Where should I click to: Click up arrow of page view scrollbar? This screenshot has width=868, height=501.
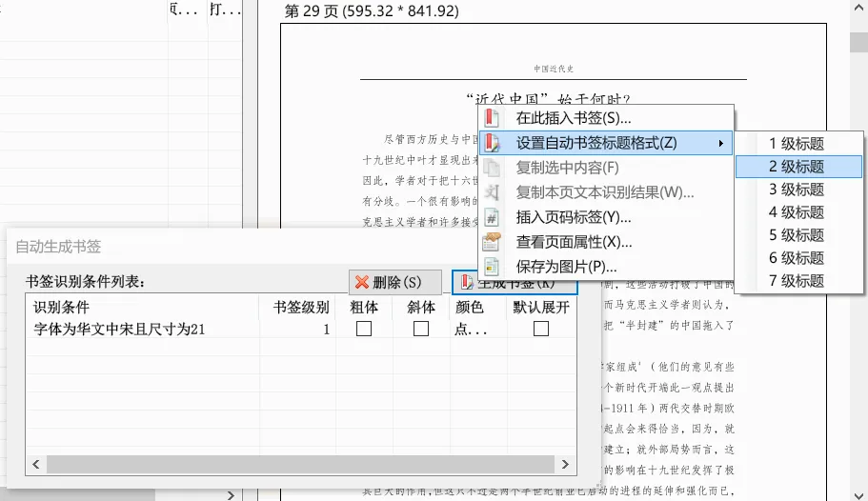pyautogui.click(x=858, y=6)
